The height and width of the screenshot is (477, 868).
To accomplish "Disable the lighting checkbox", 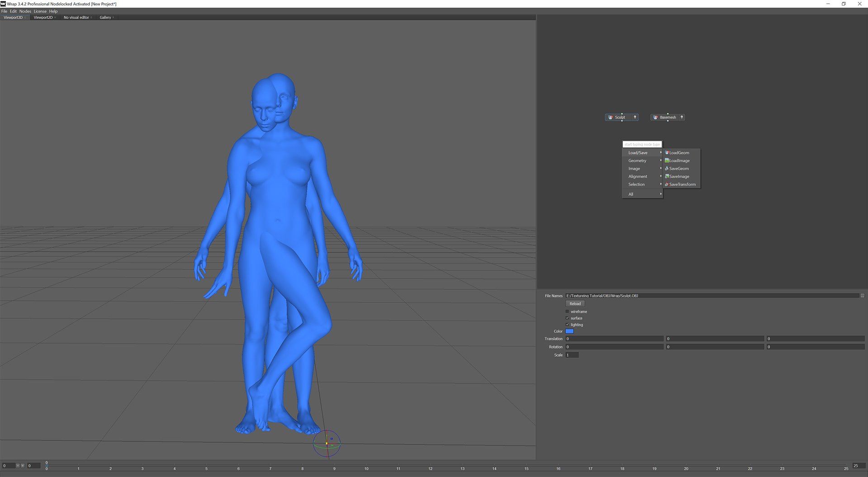I will [x=567, y=325].
